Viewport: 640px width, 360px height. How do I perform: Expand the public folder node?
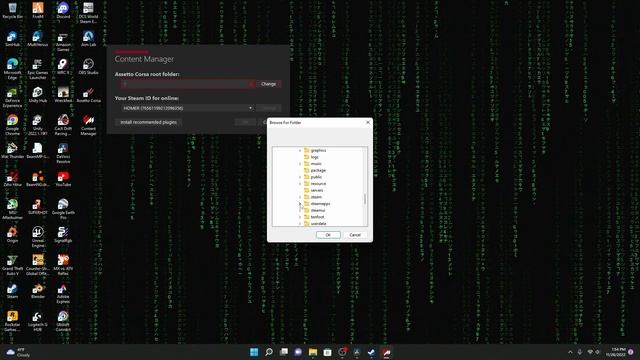(300, 177)
